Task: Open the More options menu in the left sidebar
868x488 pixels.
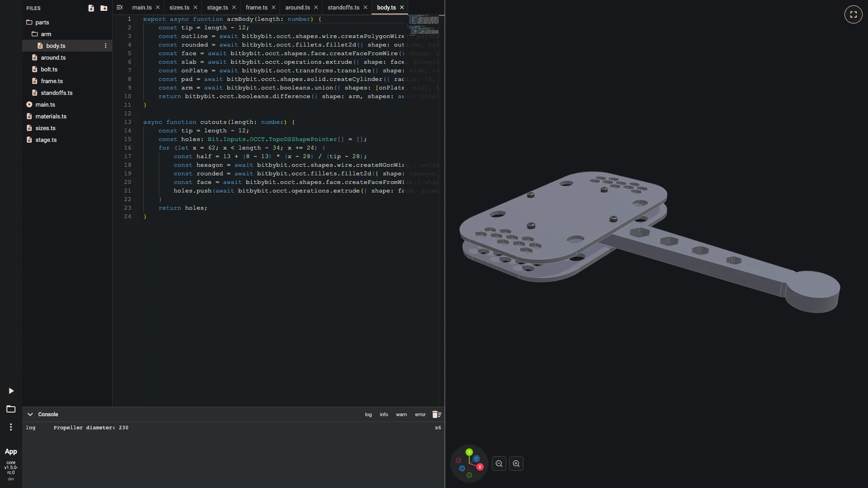Action: coord(11,427)
